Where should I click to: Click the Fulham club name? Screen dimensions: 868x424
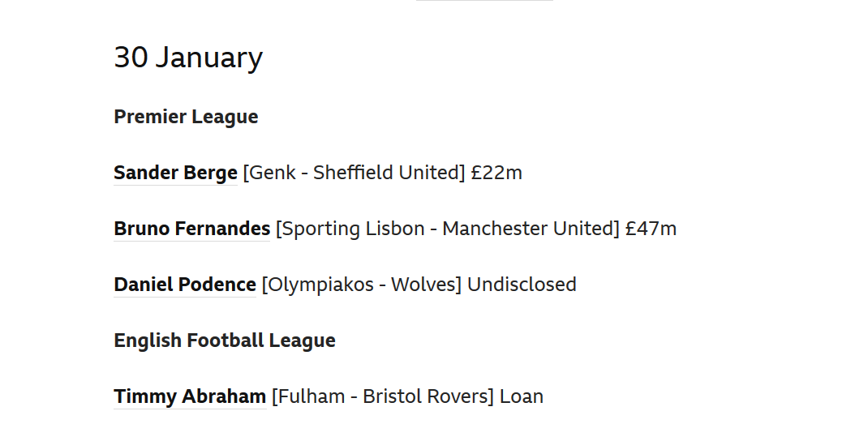(312, 396)
